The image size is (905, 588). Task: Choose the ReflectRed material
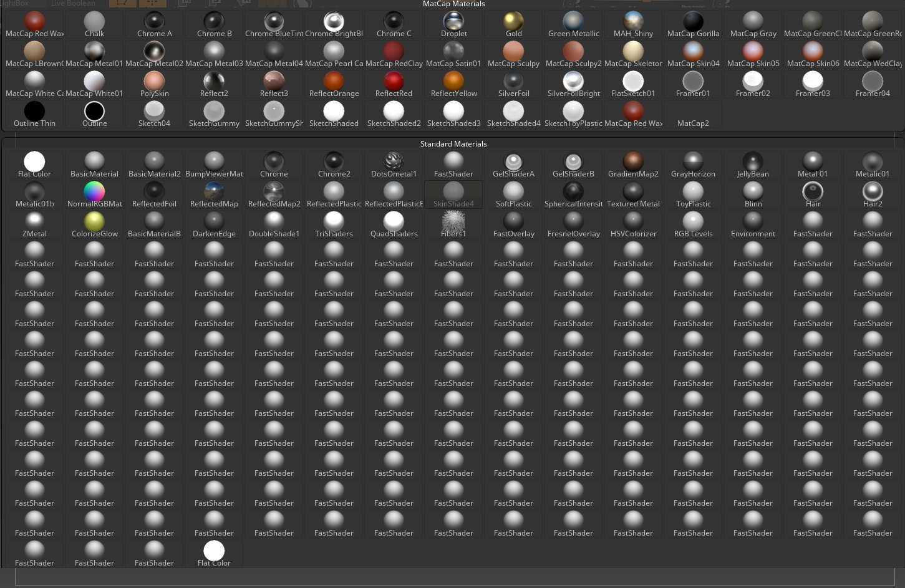point(394,84)
